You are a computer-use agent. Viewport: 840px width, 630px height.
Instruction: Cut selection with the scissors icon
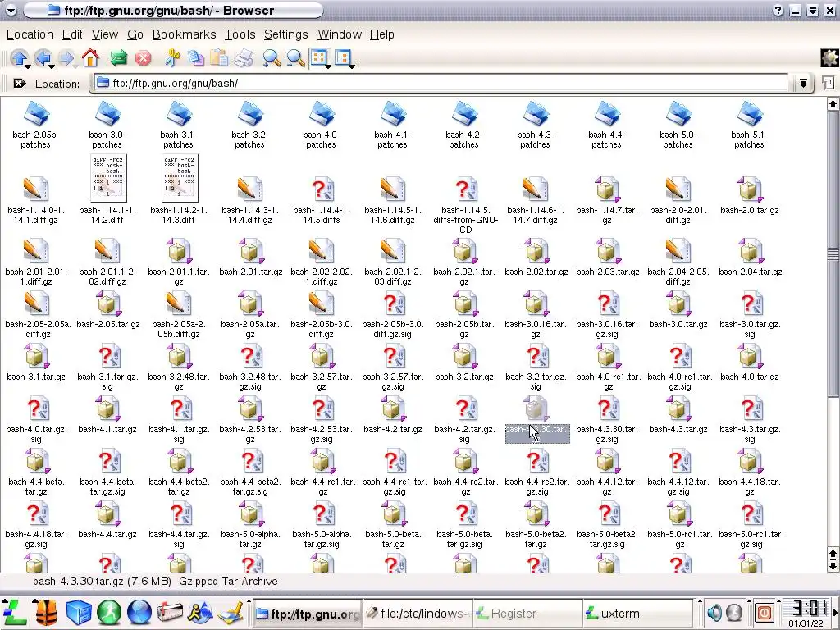pos(172,57)
